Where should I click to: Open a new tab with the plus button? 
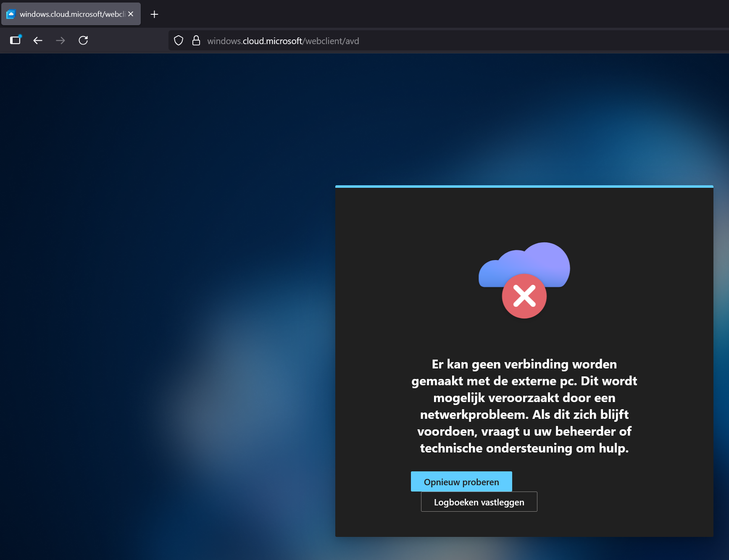tap(154, 14)
